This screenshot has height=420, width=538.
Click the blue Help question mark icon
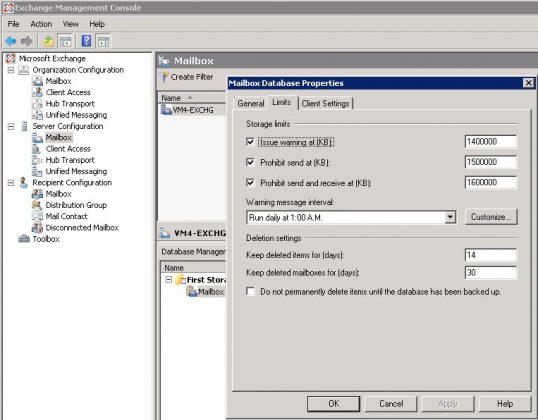[x=86, y=41]
